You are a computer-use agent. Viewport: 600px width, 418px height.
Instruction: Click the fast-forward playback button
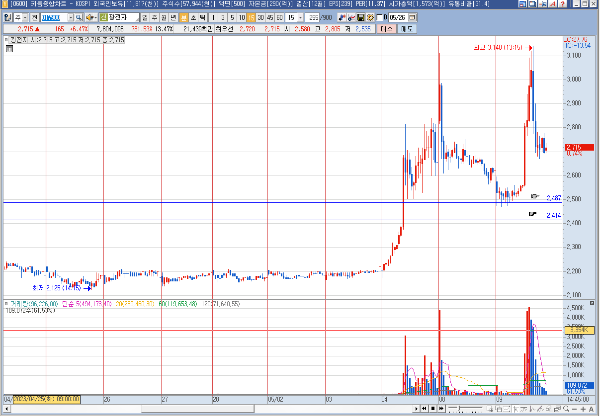[x=441, y=409]
